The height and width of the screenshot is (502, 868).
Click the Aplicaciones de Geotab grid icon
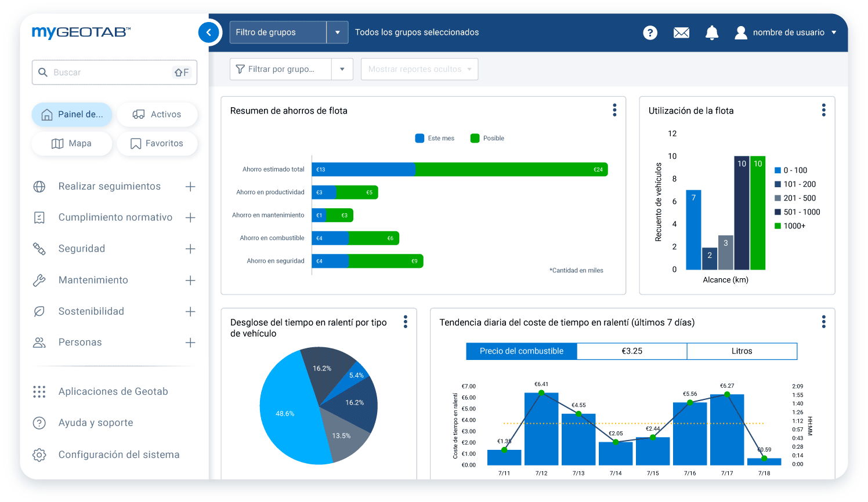pos(39,392)
